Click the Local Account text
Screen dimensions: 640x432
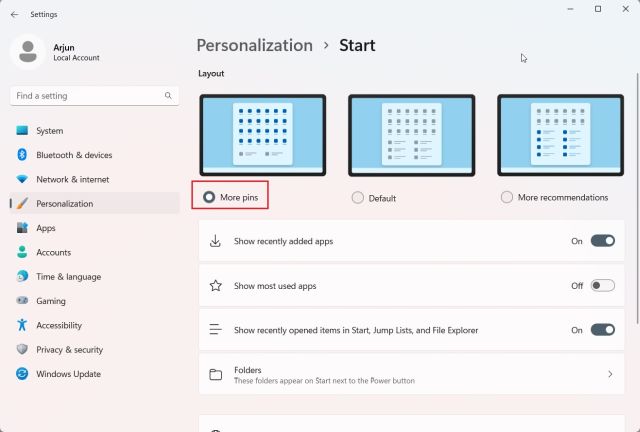pyautogui.click(x=76, y=58)
